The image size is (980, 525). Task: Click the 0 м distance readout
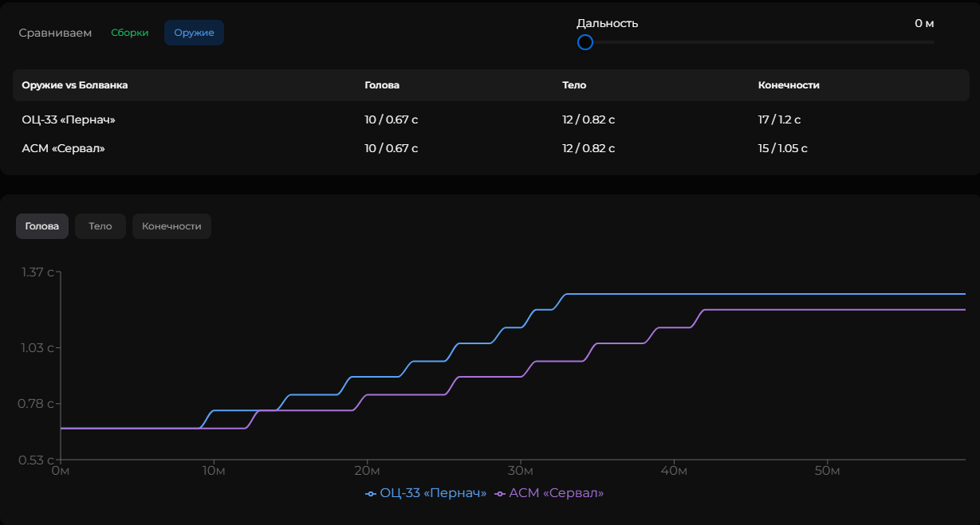coord(924,23)
